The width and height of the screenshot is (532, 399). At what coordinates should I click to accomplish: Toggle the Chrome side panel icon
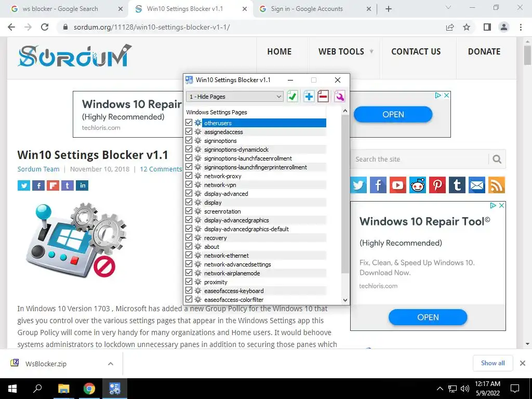pyautogui.click(x=487, y=27)
